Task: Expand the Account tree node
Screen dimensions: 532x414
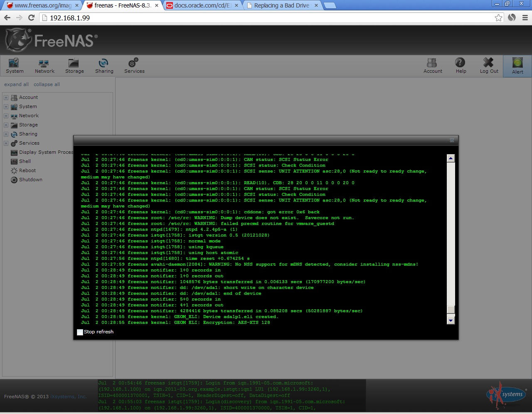Action: (6, 98)
